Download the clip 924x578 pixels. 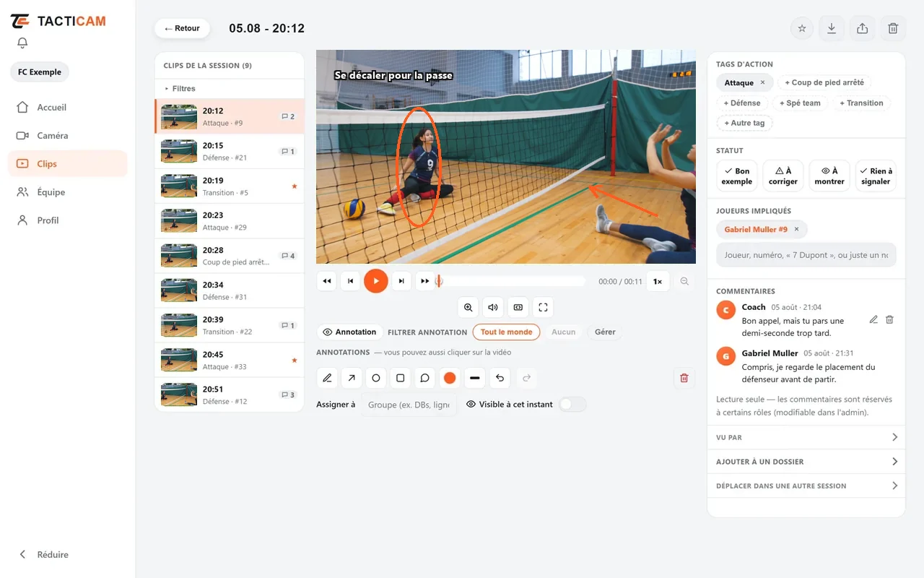(832, 28)
